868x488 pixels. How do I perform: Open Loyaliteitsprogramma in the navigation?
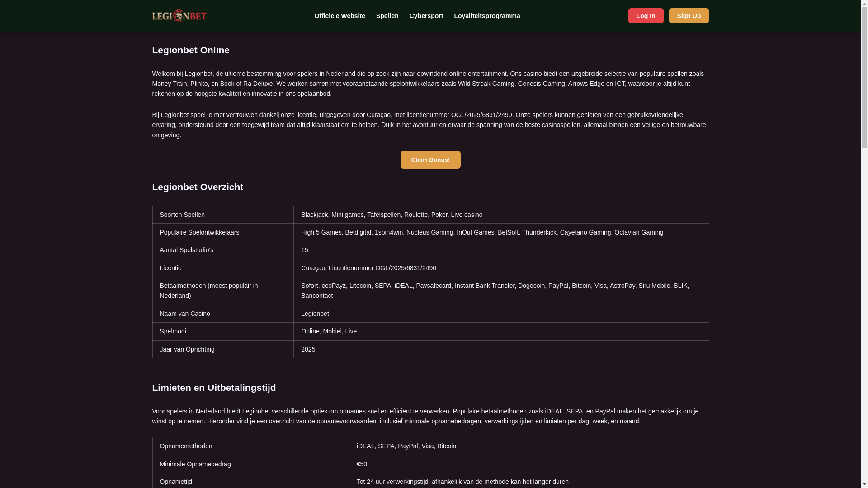click(x=487, y=16)
